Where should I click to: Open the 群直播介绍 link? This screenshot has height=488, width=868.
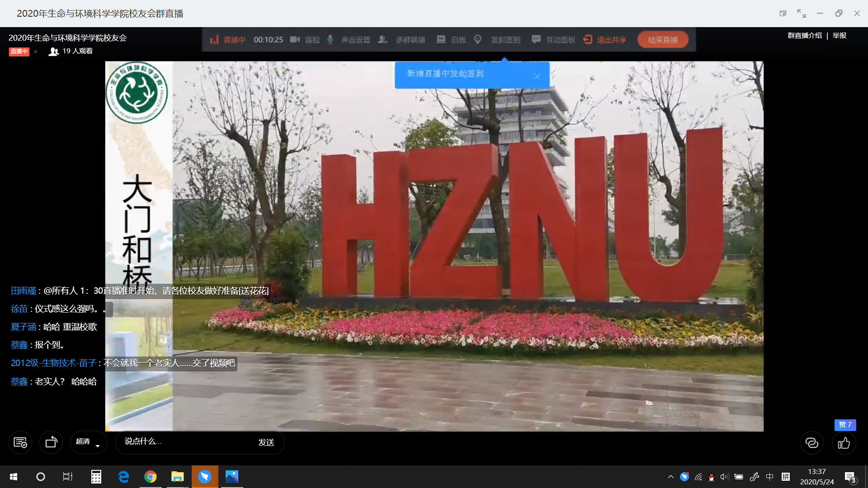[804, 36]
